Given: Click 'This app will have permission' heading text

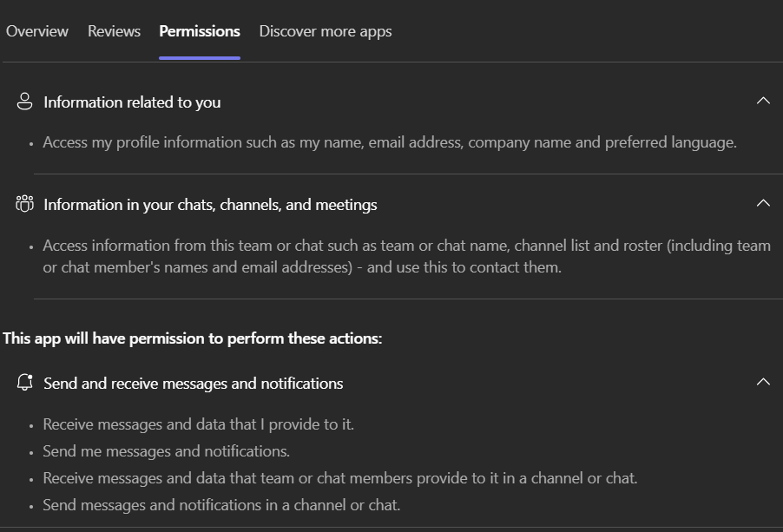Looking at the screenshot, I should coord(193,338).
